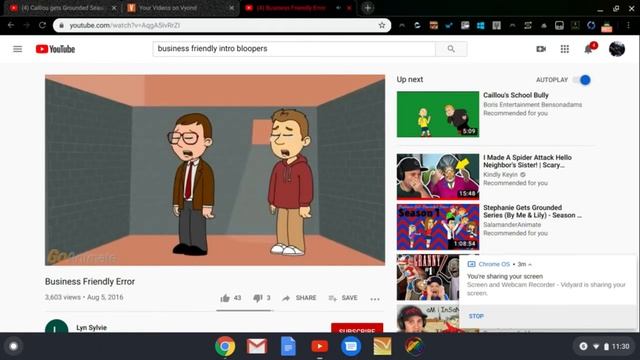640x360 pixels.
Task: Click the browser forward arrow
Action: [27, 25]
